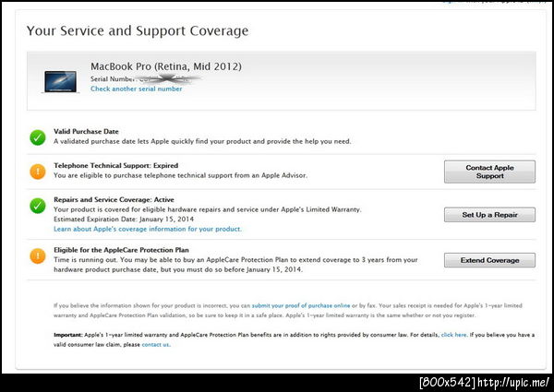Screen dimensions: 554x392
Task: Follow the Check another serial number link
Action: (x=137, y=89)
